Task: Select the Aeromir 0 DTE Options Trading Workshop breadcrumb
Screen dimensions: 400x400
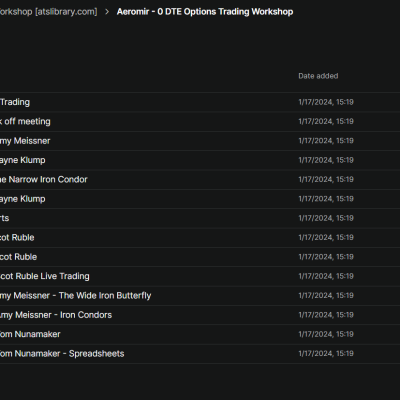Action: pyautogui.click(x=205, y=12)
